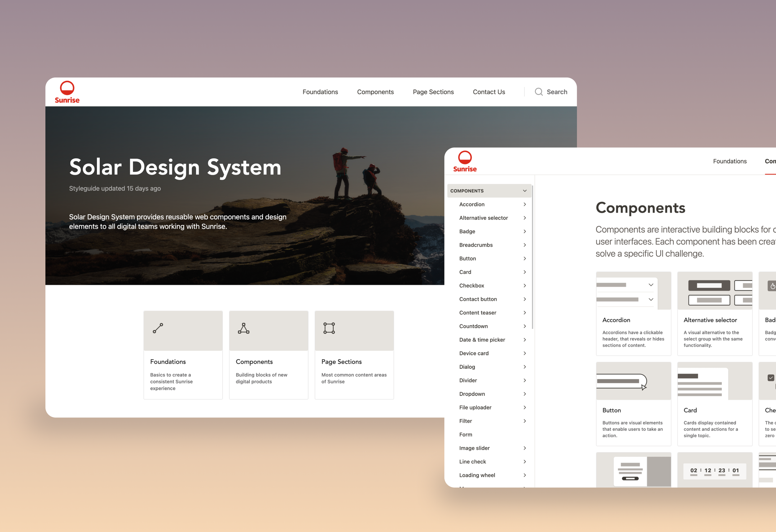Screen dimensions: 776x532
Task: Select Badge in the sidebar list
Action: [467, 232]
